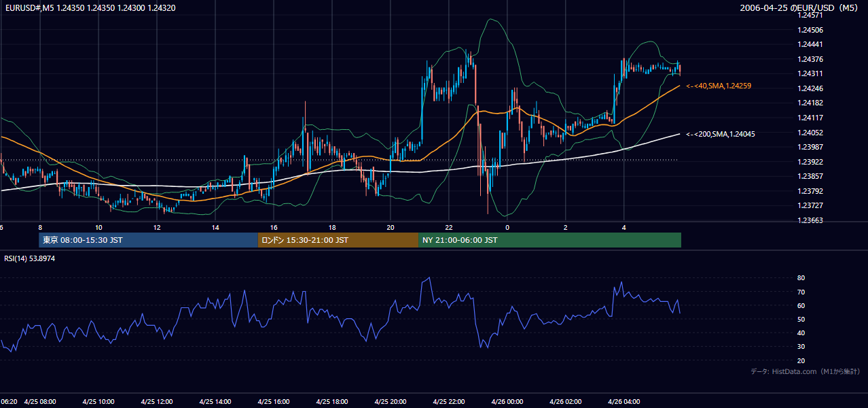Screen dimensions: 868x408
Task: Click price level 1.24506 on the axis
Action: coord(810,30)
